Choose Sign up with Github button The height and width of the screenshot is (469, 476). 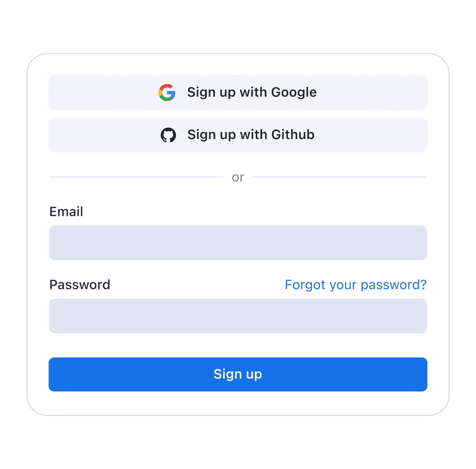[x=238, y=135]
